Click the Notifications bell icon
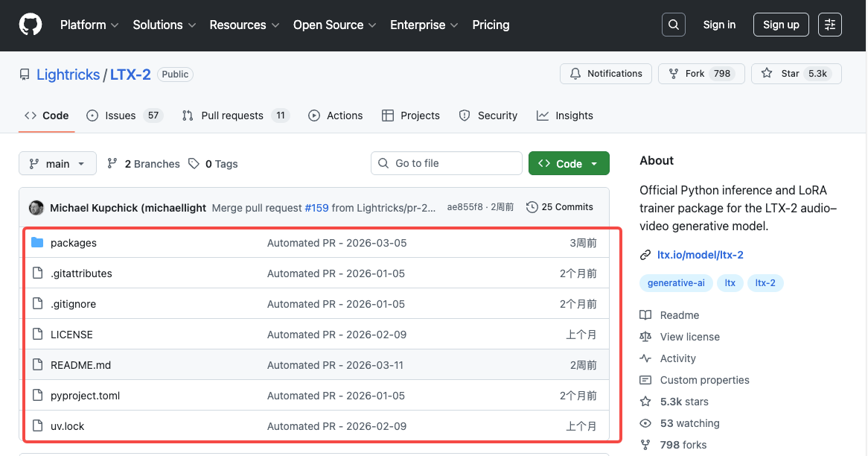The height and width of the screenshot is (456, 868). [575, 74]
